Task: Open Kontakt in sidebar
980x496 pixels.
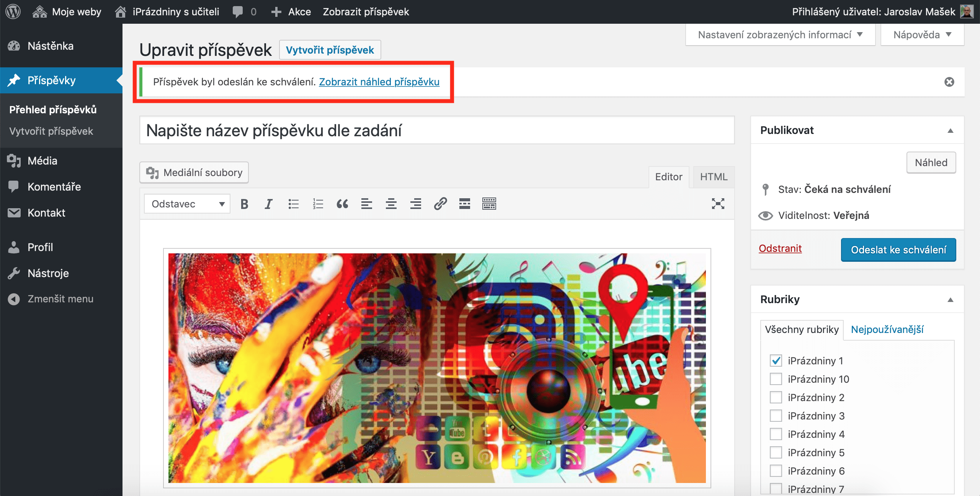Action: coord(61,213)
